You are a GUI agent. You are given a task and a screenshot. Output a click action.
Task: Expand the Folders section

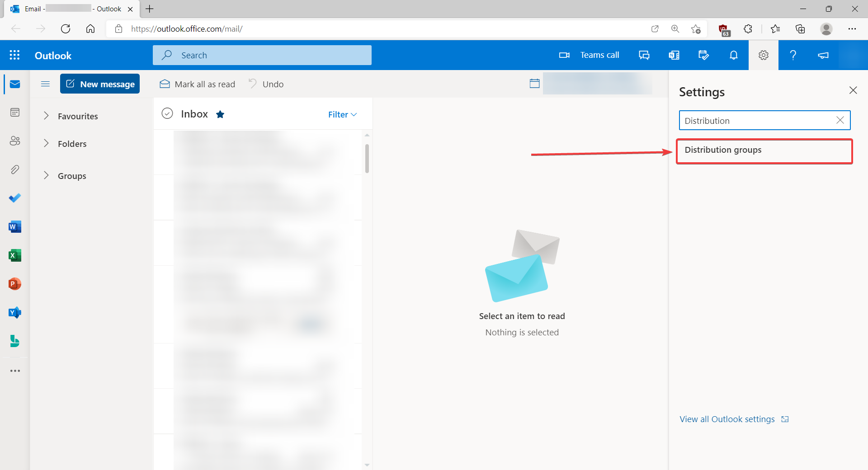pos(46,144)
